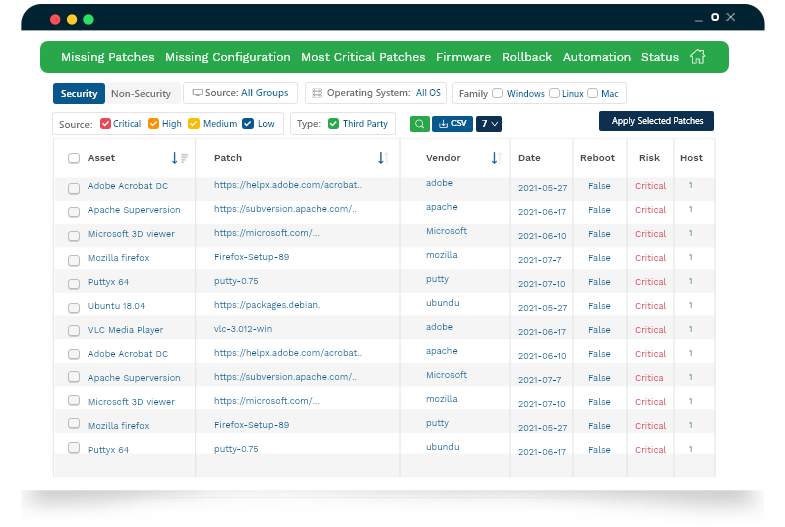Toggle the Third Party type checkbox
Screen dimensions: 785x527
tap(333, 124)
